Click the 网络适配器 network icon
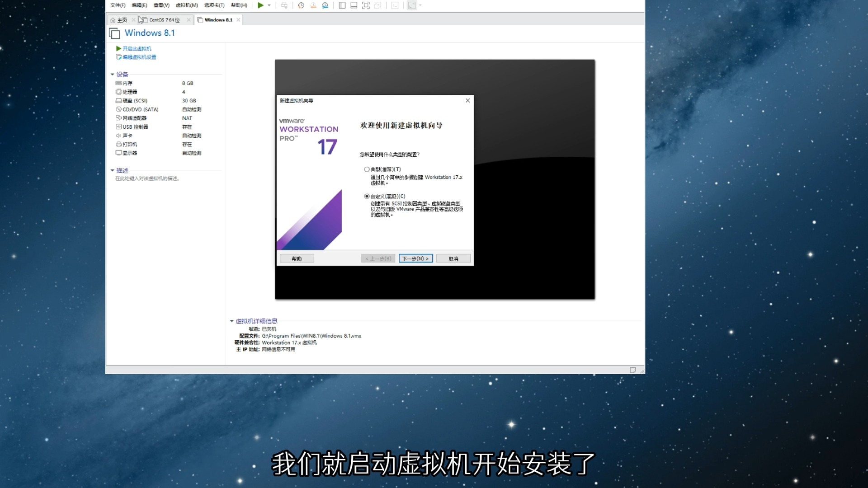The width and height of the screenshot is (868, 488). 118,118
